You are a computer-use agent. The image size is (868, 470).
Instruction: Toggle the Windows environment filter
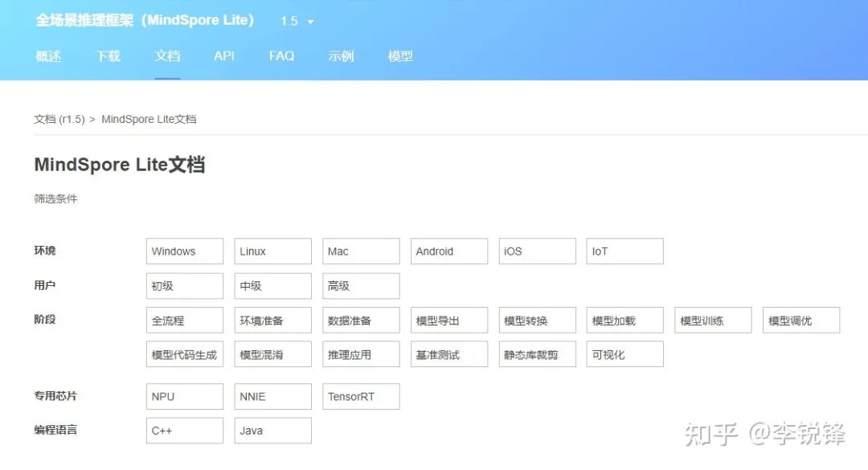[x=185, y=251]
